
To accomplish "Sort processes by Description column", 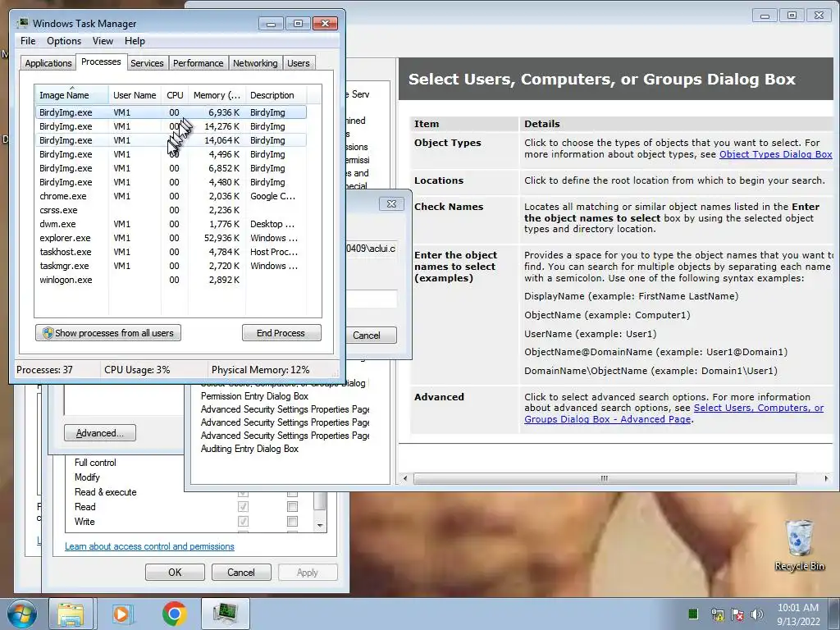I will point(276,95).
